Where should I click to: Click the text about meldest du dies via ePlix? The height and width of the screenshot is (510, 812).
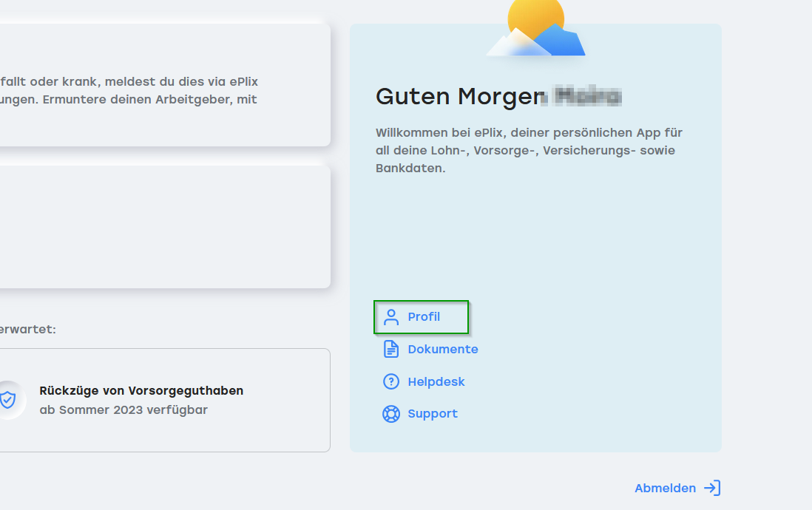tap(129, 91)
